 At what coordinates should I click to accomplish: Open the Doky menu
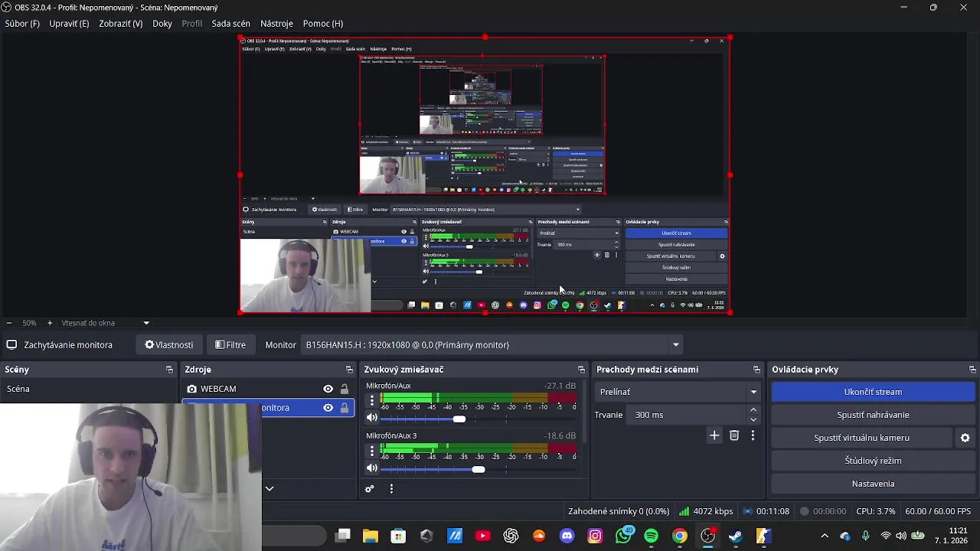(x=162, y=24)
